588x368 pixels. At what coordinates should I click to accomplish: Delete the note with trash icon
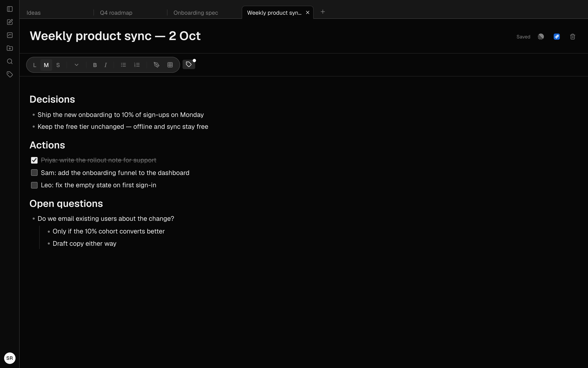click(x=573, y=37)
